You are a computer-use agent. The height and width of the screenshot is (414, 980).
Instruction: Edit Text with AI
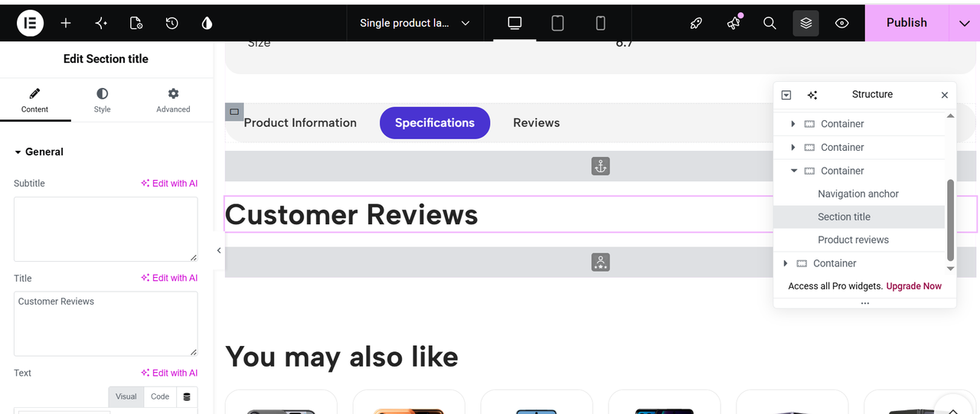pos(169,373)
